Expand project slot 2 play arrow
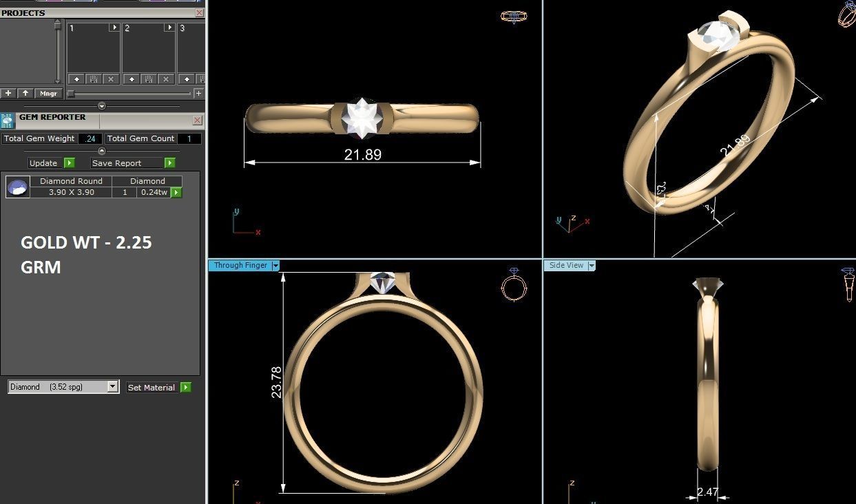 pyautogui.click(x=169, y=28)
